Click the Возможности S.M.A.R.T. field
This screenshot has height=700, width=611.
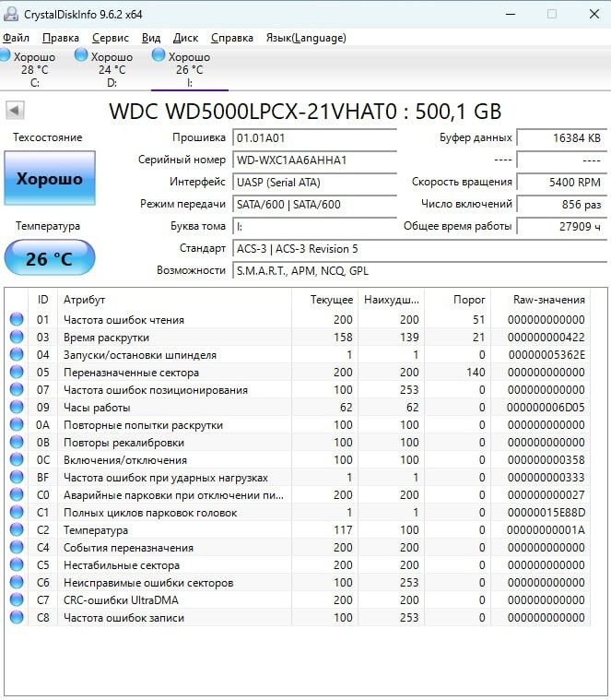click(419, 271)
